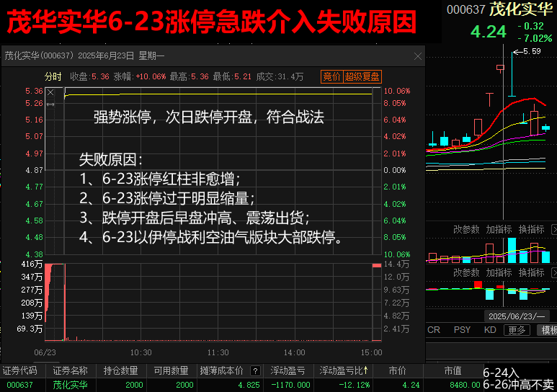557x392 pixels.
Task: Open the question-mark help beside 摊薄成本价
Action: [x=255, y=370]
